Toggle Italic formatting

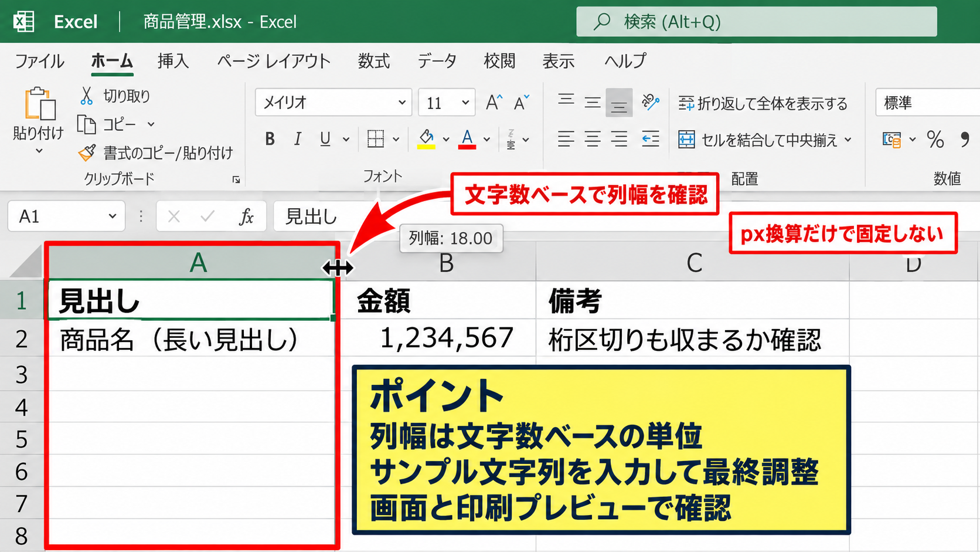click(298, 139)
